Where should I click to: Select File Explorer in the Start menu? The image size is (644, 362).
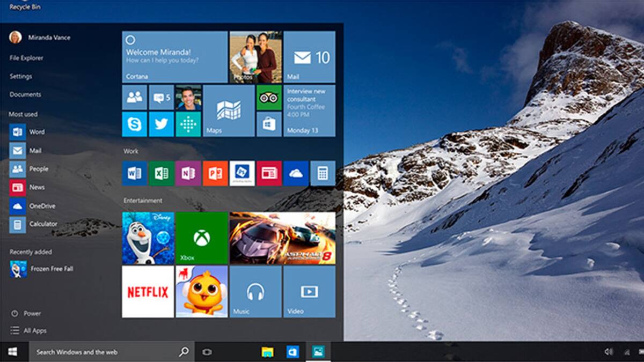tap(26, 58)
